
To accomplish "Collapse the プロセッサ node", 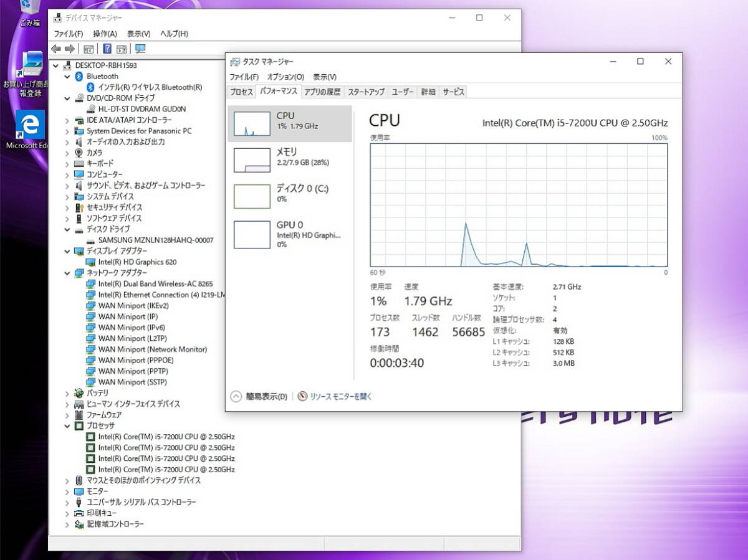I will [x=67, y=426].
